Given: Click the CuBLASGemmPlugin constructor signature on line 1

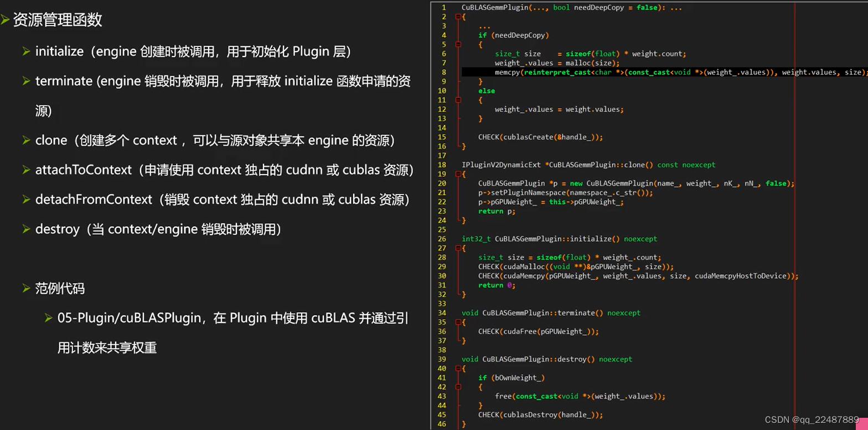Looking at the screenshot, I should tap(572, 8).
